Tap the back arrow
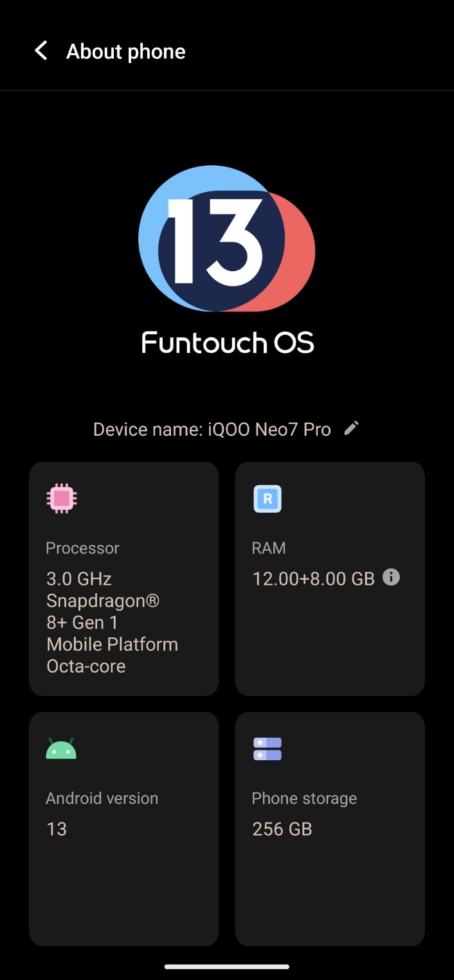The image size is (454, 980). [x=41, y=51]
